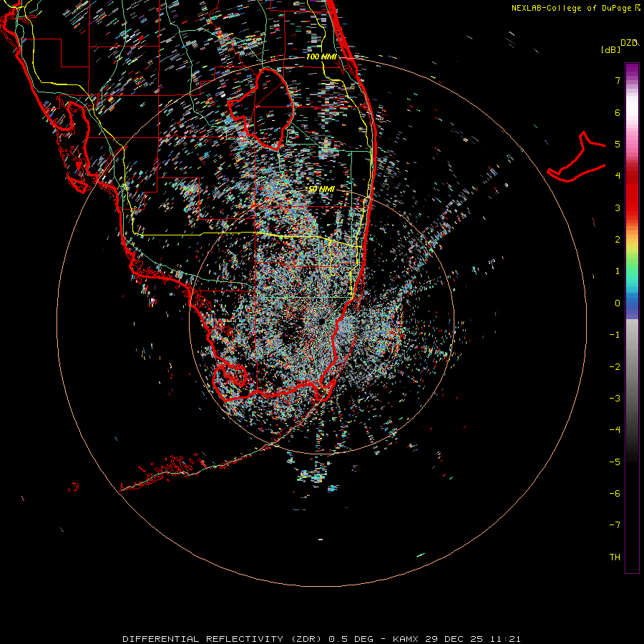Click the Differential Reflectivity caption at the bottom
Viewport: 644px width, 644px height.
321,639
